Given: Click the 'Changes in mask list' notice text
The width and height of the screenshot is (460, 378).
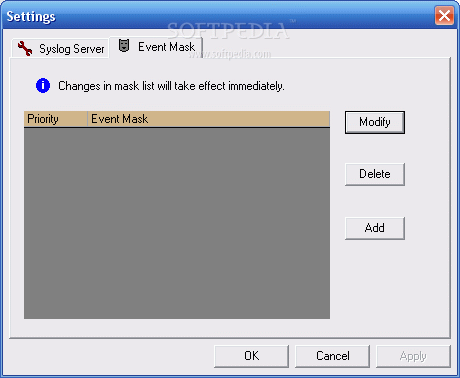Looking at the screenshot, I should click(171, 86).
